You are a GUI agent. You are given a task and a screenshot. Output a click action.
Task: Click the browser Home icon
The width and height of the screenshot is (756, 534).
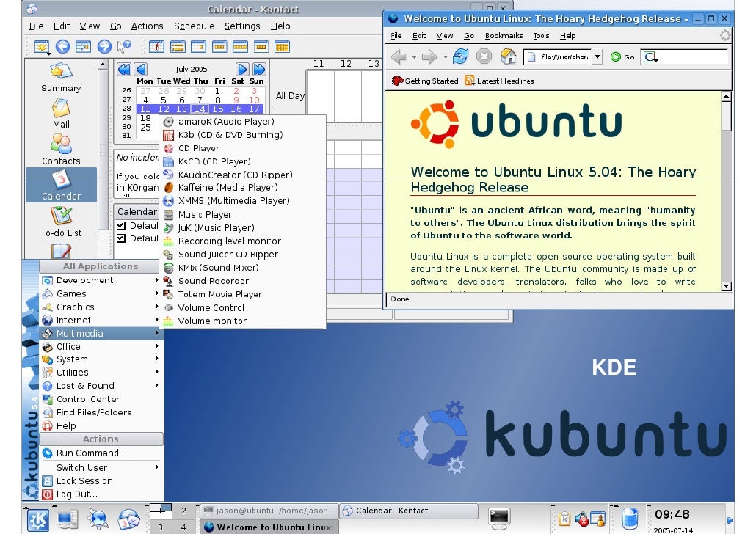pyautogui.click(x=508, y=56)
